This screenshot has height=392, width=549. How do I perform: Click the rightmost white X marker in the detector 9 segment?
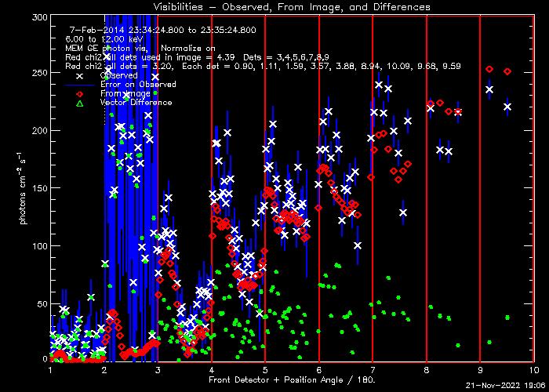point(507,107)
